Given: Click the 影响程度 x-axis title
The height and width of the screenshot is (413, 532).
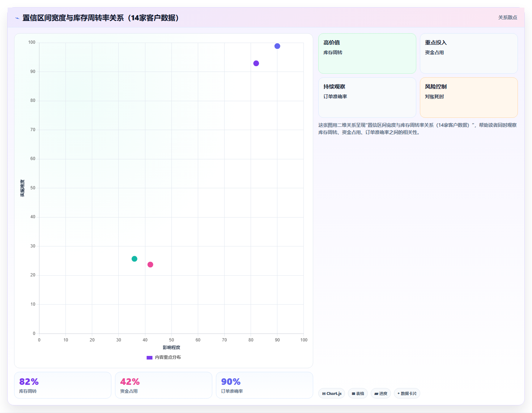Looking at the screenshot, I should click(171, 348).
